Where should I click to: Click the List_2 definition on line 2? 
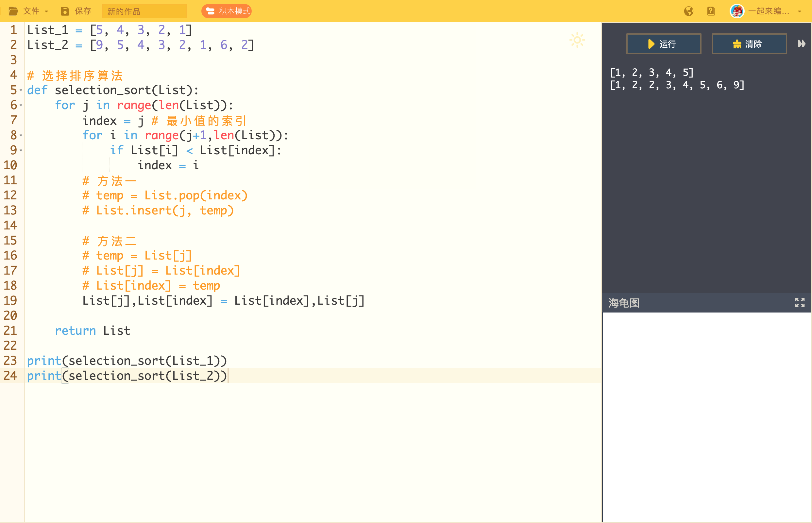click(141, 45)
